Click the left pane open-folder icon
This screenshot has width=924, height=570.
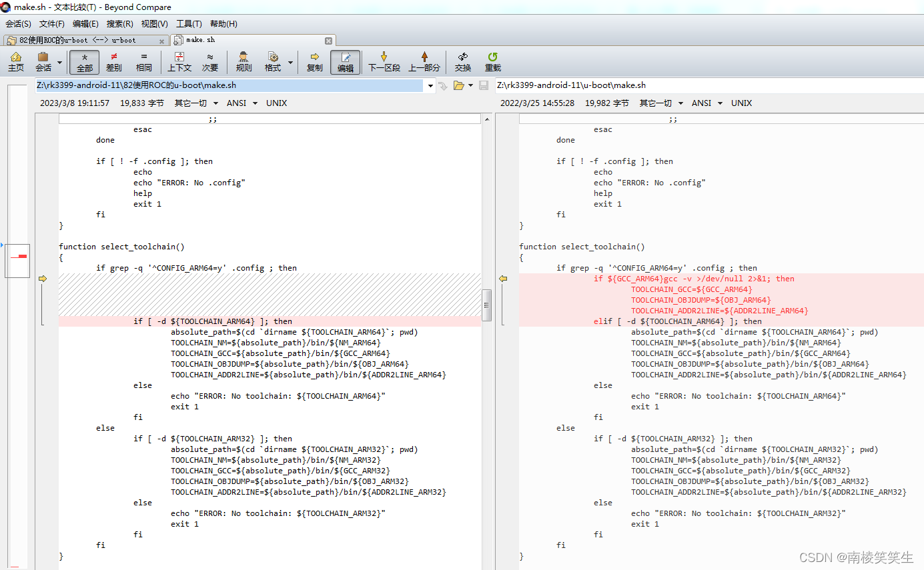tap(458, 85)
